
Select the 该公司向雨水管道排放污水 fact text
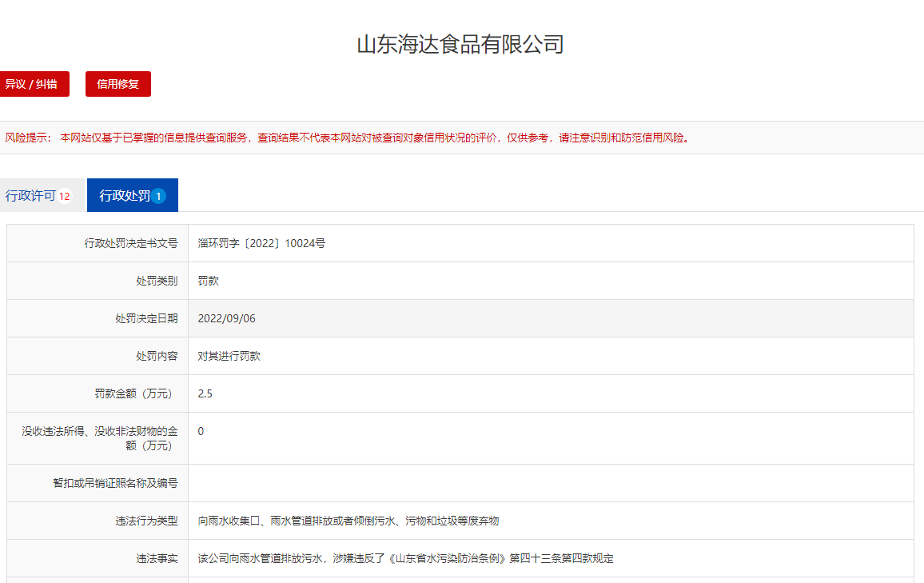405,559
